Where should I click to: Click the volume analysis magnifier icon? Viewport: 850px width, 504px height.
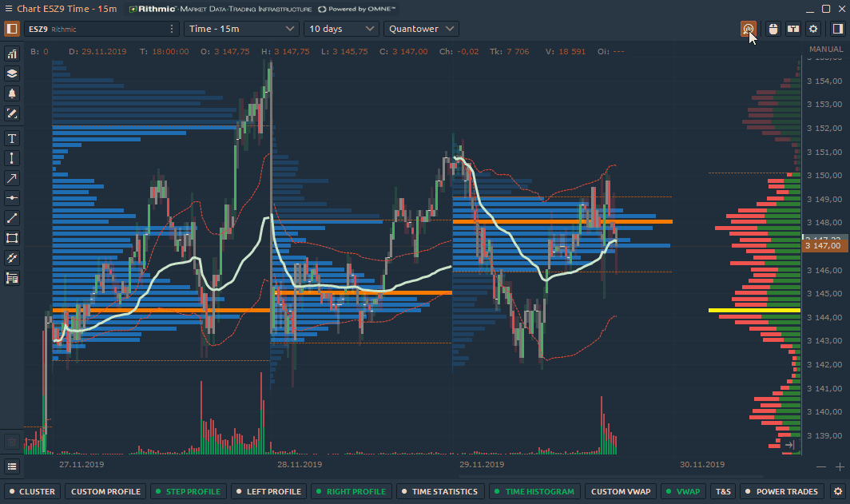coord(749,29)
